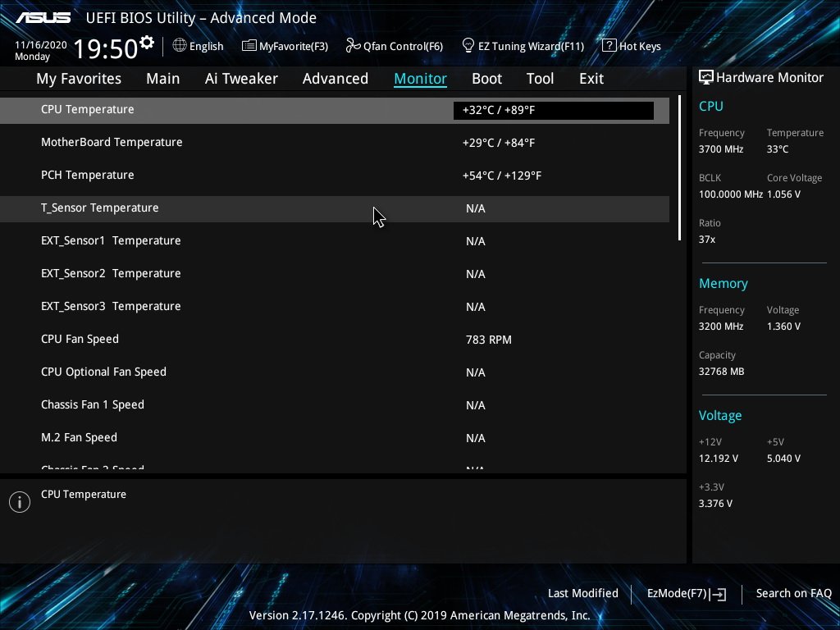Click the 37x ratio value
The width and height of the screenshot is (840, 630).
tap(707, 240)
